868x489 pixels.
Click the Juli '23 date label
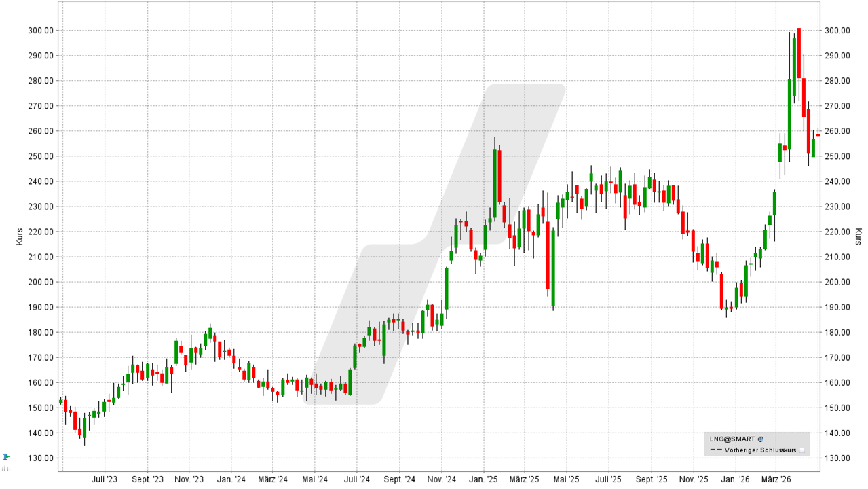click(105, 479)
